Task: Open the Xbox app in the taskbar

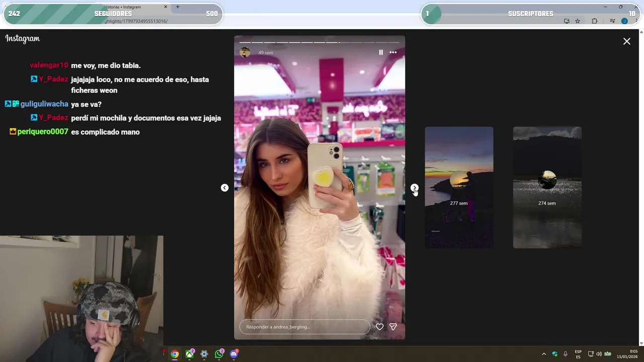Action: [x=190, y=354]
